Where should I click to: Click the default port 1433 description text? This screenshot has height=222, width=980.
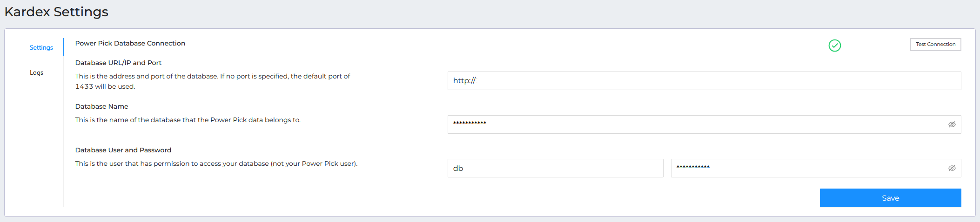[213, 81]
